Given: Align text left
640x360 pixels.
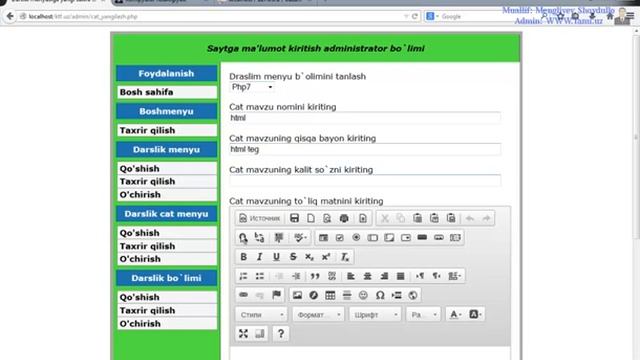Looking at the screenshot, I should pos(351,276).
